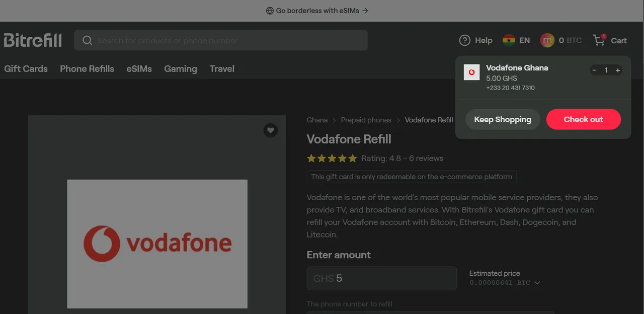Click the globe icon in top banner
Viewport: 644px width, 314px height.
click(x=270, y=11)
